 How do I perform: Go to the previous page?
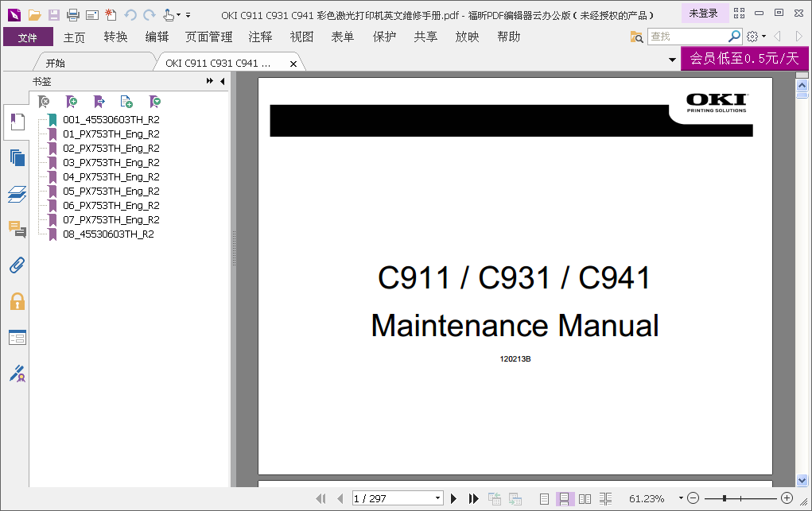click(340, 498)
